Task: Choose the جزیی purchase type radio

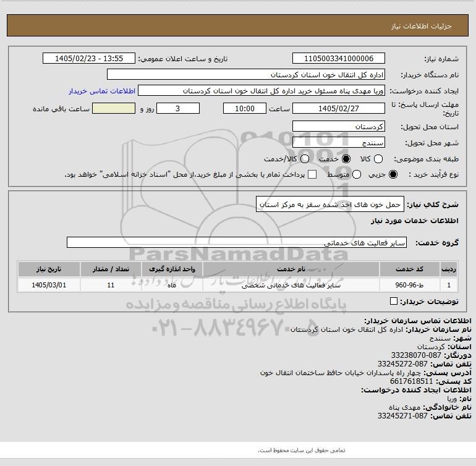Action: pos(393,174)
